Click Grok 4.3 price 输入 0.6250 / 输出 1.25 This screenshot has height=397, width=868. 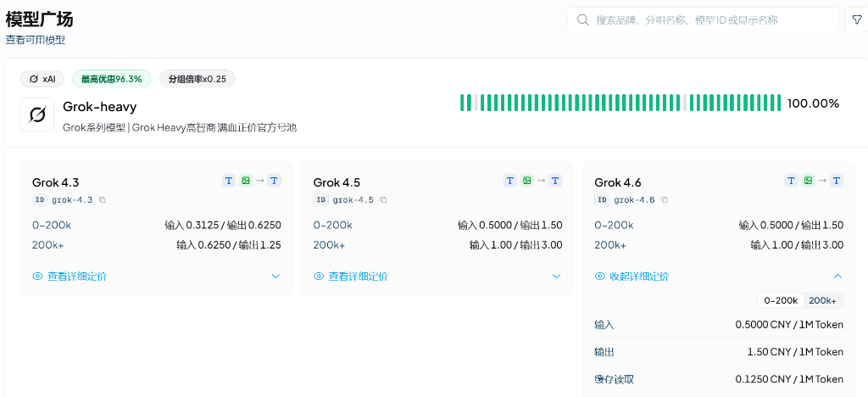pos(229,245)
